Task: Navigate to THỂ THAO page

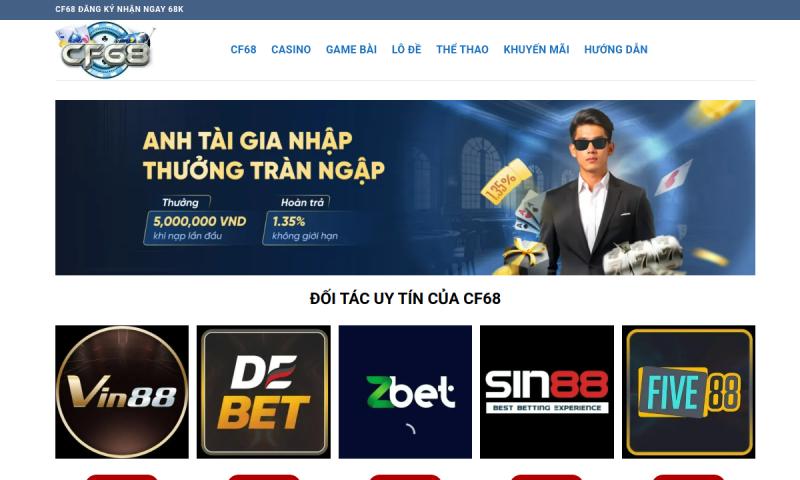Action: [462, 49]
